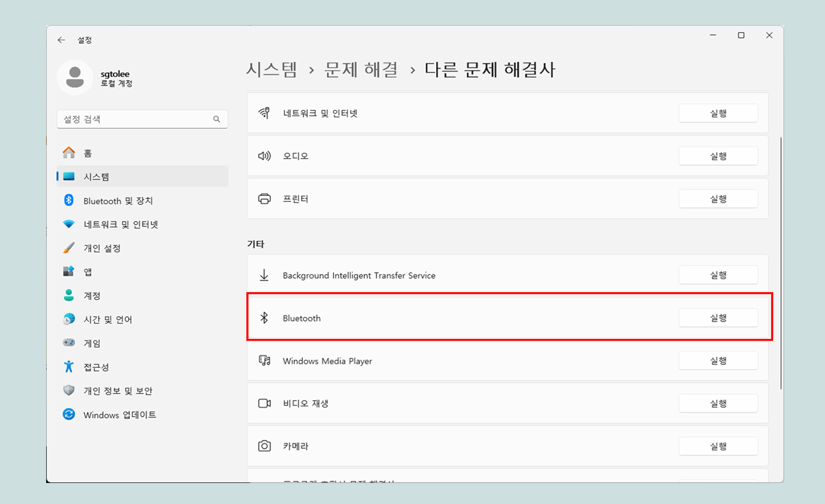The height and width of the screenshot is (504, 825).
Task: Click the 네트워크 및 인터넷 sidebar Wi-Fi icon
Action: click(x=69, y=225)
